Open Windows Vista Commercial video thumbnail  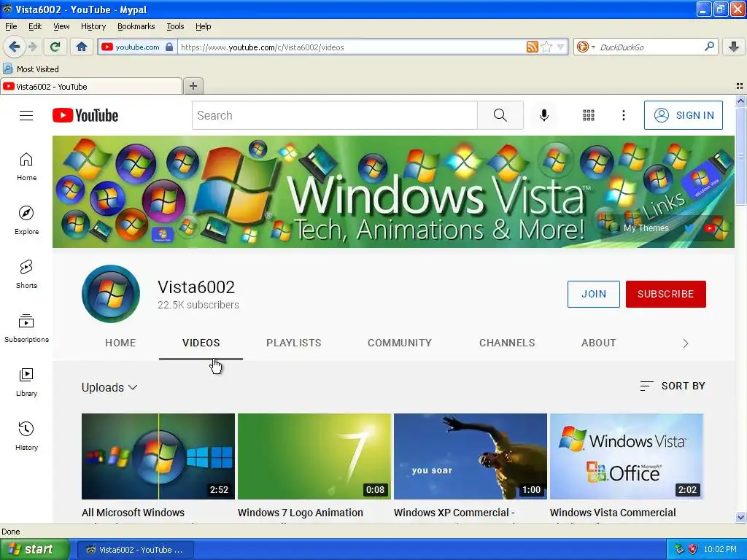(627, 456)
